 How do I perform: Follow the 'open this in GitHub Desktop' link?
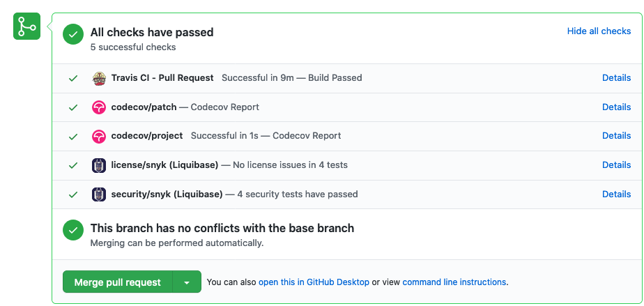tap(314, 282)
